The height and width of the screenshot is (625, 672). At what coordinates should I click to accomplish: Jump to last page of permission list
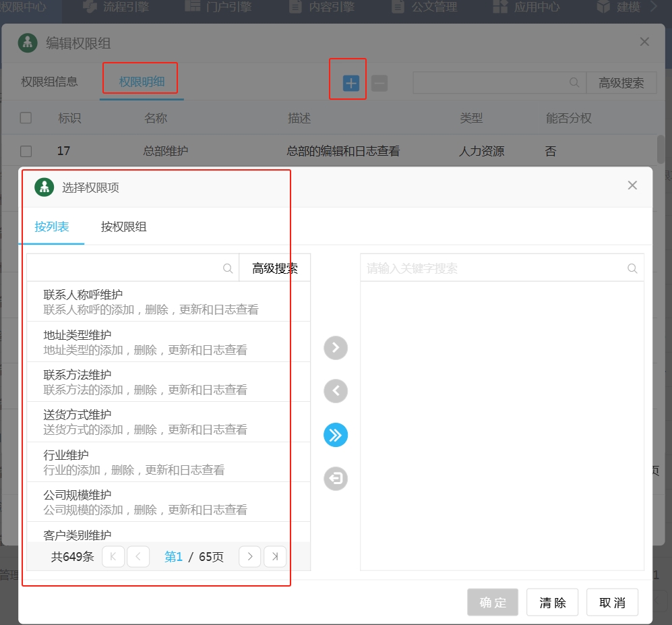(275, 557)
